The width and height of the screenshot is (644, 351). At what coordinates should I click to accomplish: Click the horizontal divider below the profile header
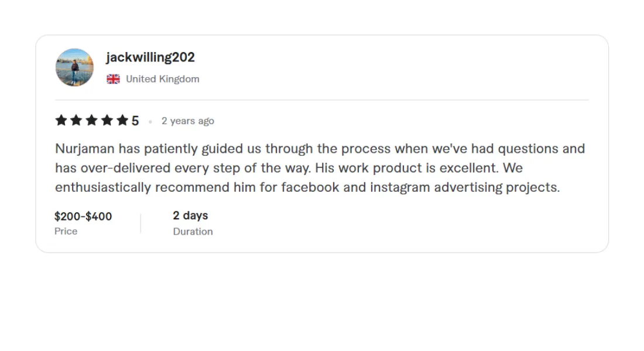pyautogui.click(x=322, y=100)
